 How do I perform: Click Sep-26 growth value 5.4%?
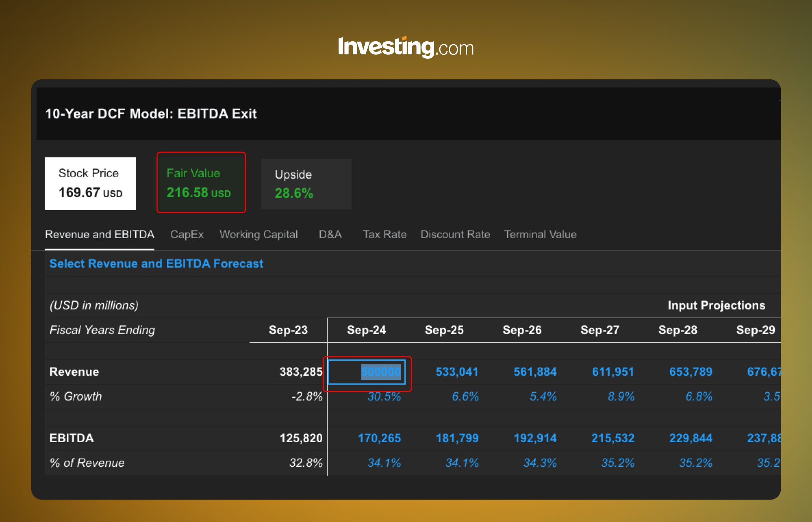[x=543, y=396]
